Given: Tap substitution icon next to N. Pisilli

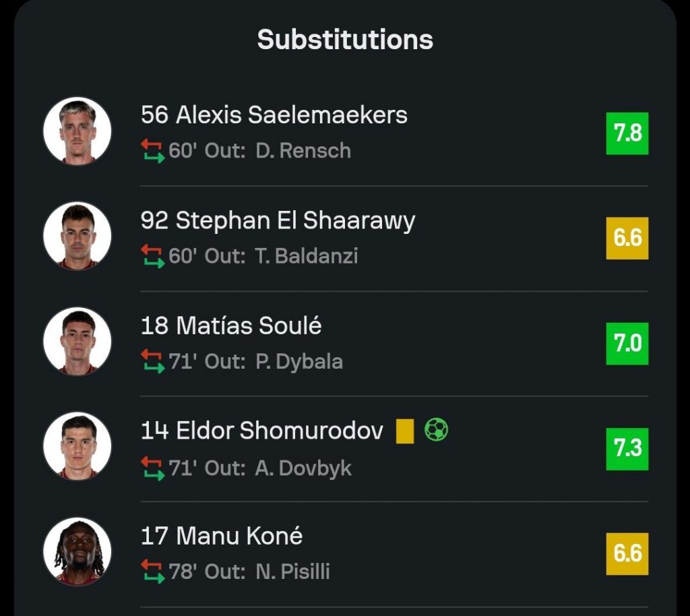Looking at the screenshot, I should [x=152, y=572].
